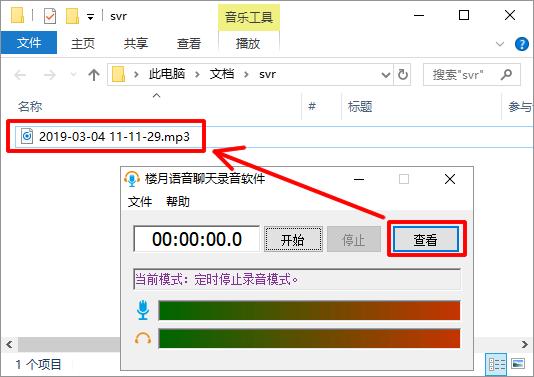Open the quick access toolbar customize dropdown
The width and height of the screenshot is (534, 377).
(90, 17)
